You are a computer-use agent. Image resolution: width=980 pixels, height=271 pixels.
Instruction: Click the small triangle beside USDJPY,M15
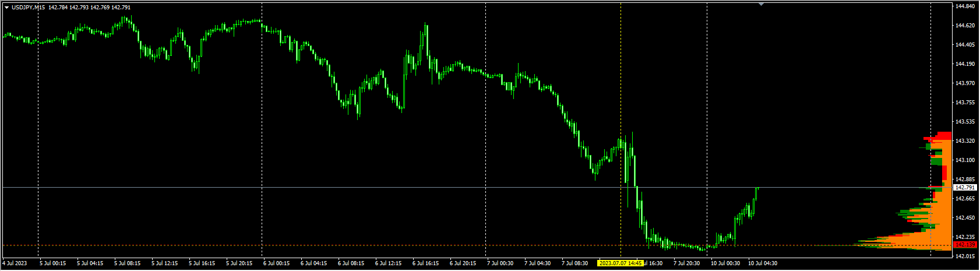(x=6, y=8)
